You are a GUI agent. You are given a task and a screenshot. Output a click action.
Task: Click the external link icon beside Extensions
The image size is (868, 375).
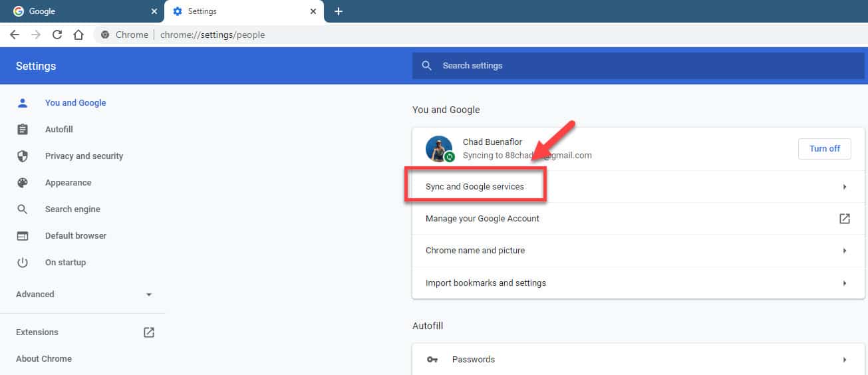tap(149, 332)
